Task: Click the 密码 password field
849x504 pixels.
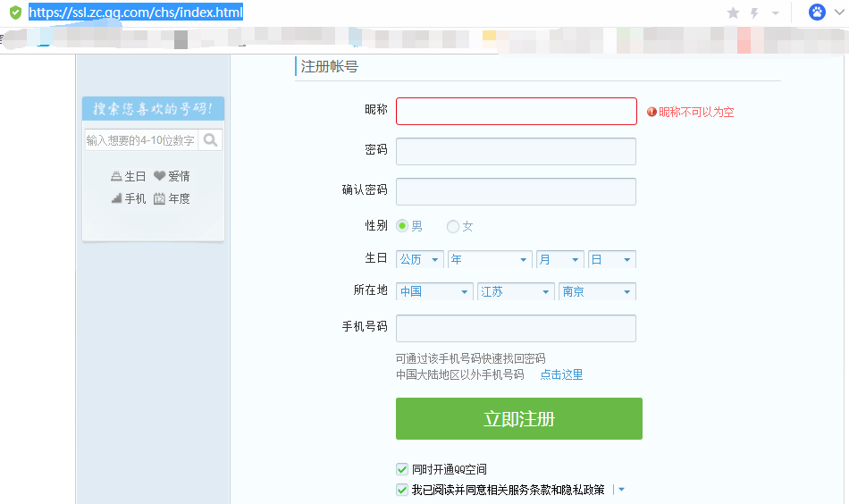Action: (x=516, y=151)
